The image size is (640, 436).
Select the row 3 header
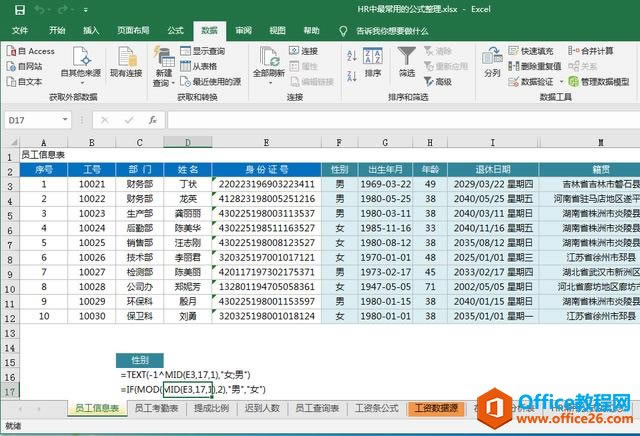(x=10, y=185)
